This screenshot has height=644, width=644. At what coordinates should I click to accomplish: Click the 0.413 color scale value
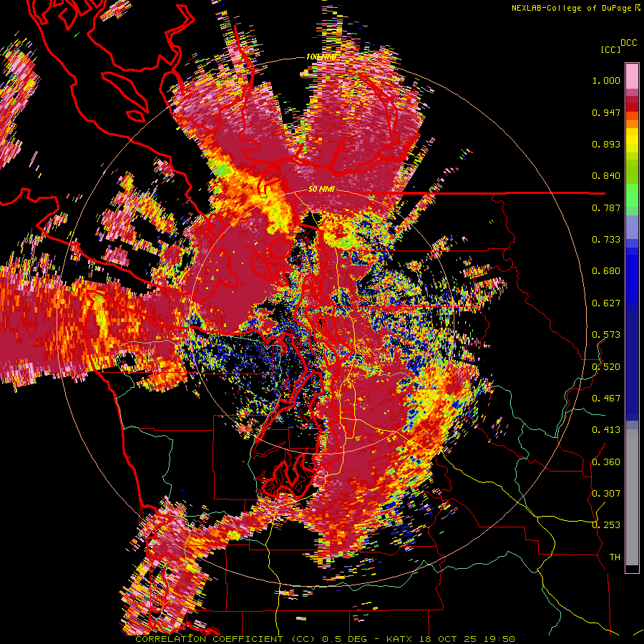(x=606, y=430)
